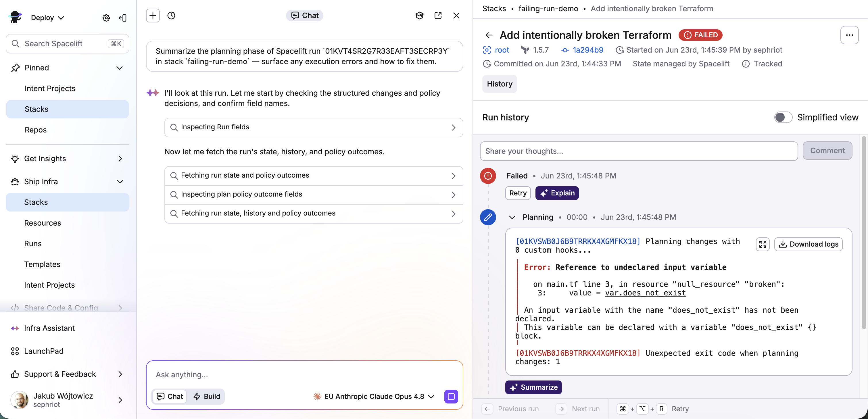This screenshot has width=868, height=419.
Task: Click the red Failed status circle icon
Action: tap(488, 176)
